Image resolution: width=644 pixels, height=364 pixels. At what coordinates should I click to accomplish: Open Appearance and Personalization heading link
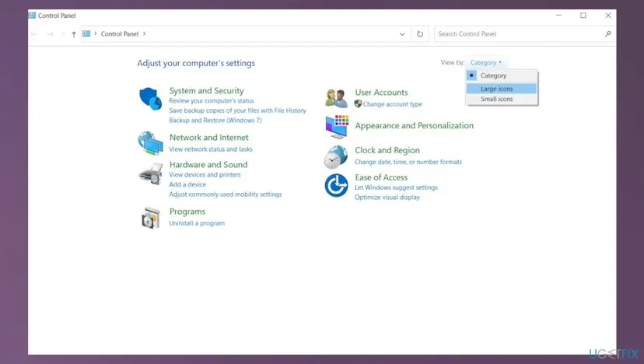point(415,126)
